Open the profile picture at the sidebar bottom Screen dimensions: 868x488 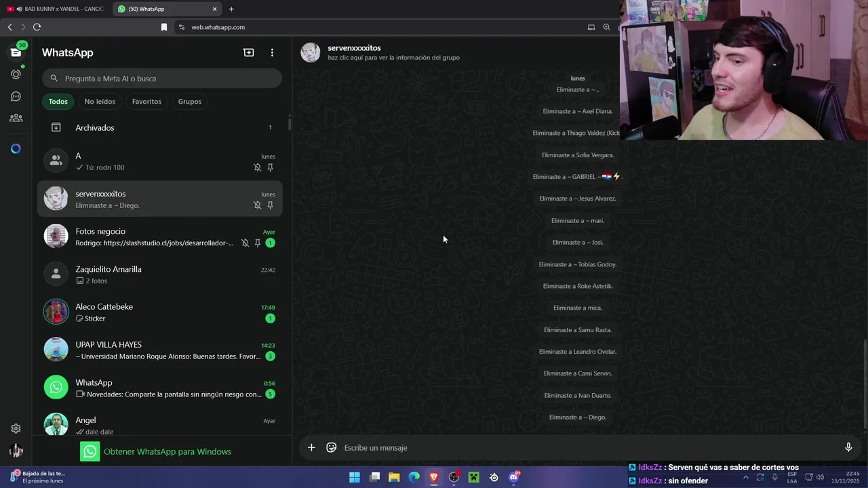pos(16,451)
